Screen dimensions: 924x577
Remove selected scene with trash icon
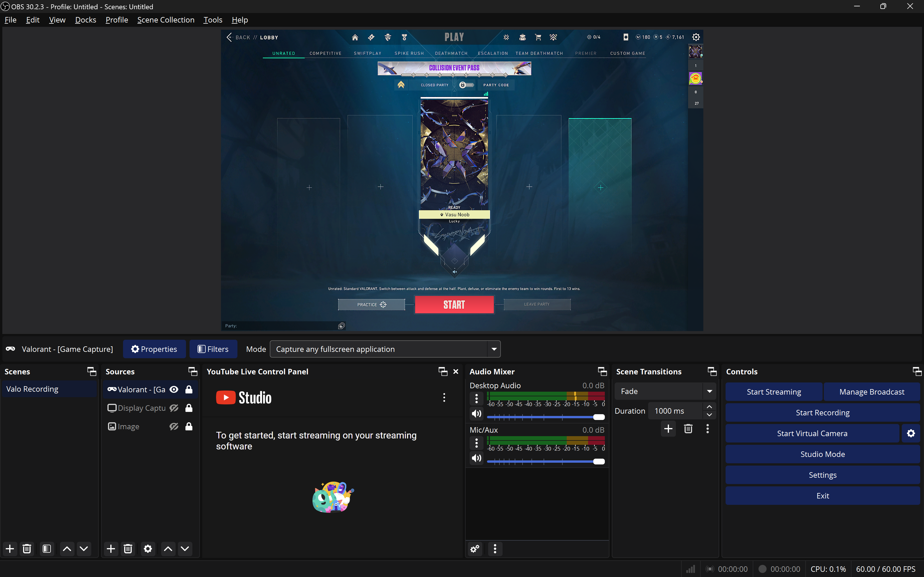27,549
